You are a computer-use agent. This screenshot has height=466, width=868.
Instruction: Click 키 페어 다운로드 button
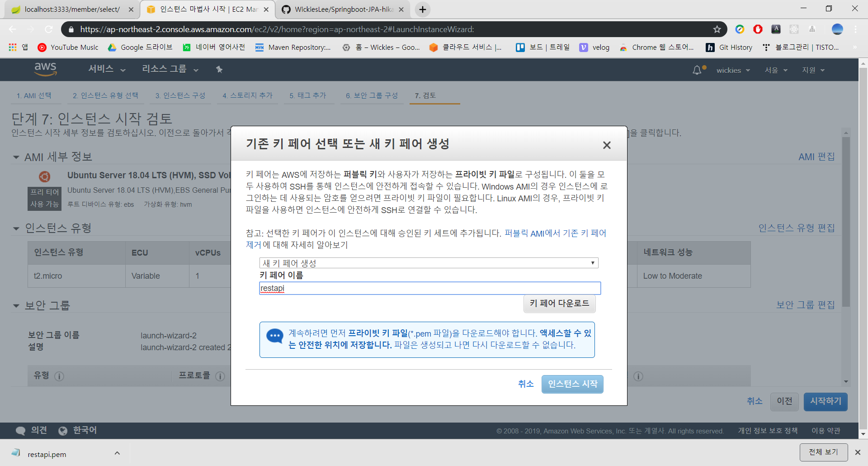coord(559,304)
